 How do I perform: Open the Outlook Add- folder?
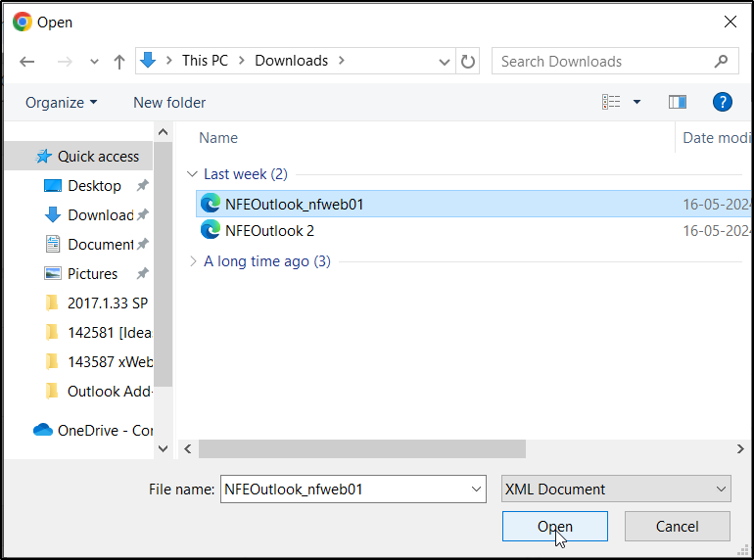click(110, 392)
